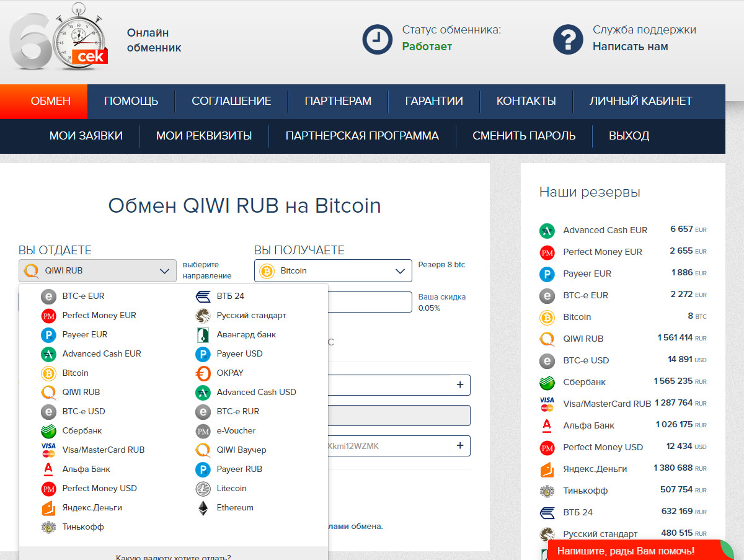Select Payeer EUR icon in dropdown list
The width and height of the screenshot is (744, 560).
point(49,335)
